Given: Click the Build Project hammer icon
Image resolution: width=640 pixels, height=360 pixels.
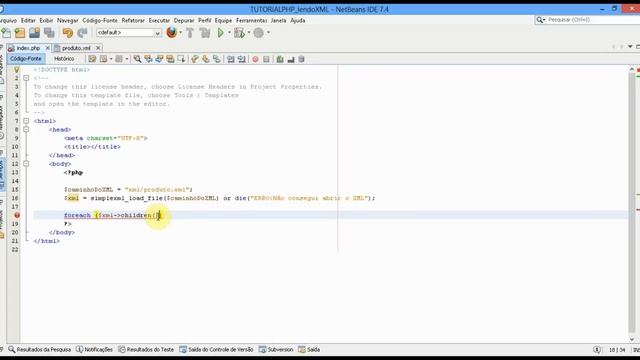Looking at the screenshot, I should (190, 33).
